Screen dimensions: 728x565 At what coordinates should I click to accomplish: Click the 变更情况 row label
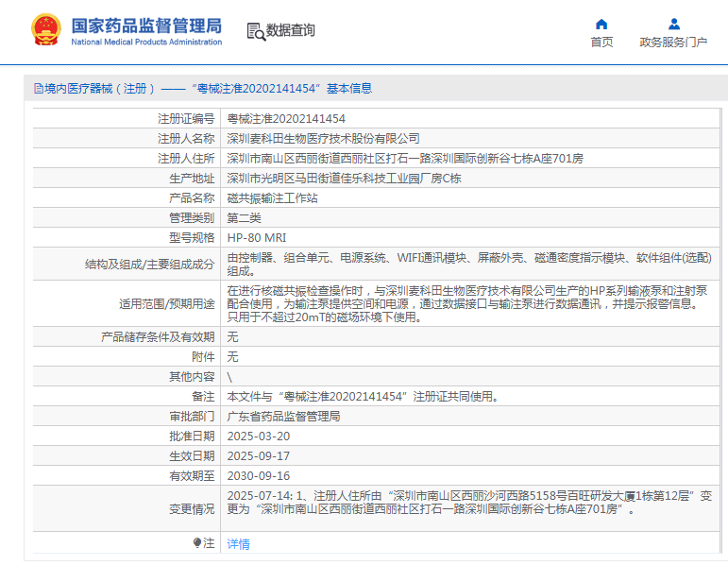coord(192,509)
